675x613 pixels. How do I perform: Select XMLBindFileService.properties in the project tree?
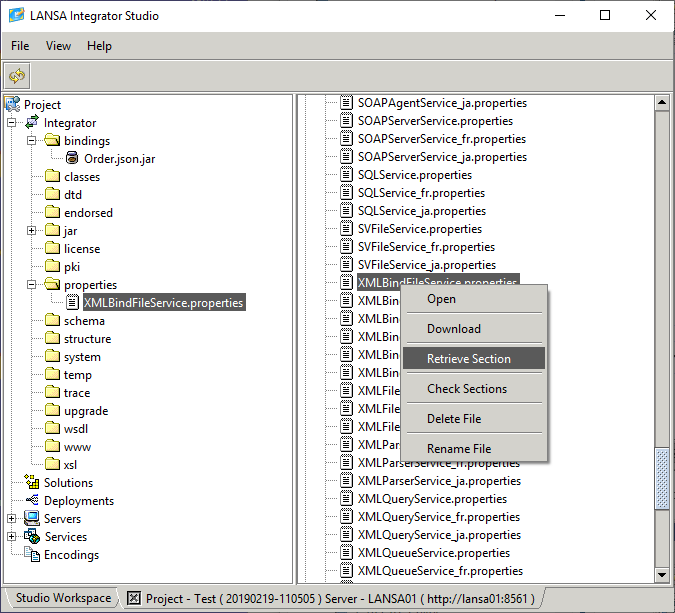[x=164, y=303]
